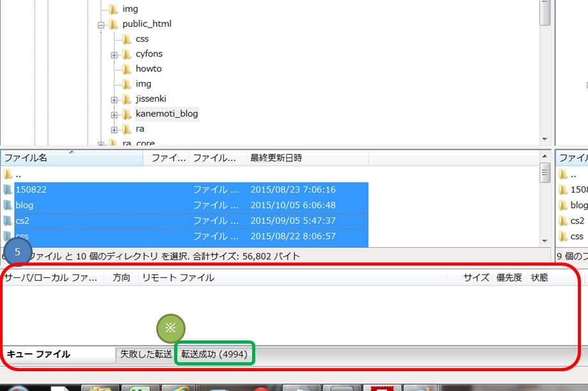Click the cs2 folder icon in remote panel
Viewport: 588px width, 391px height.
click(564, 219)
